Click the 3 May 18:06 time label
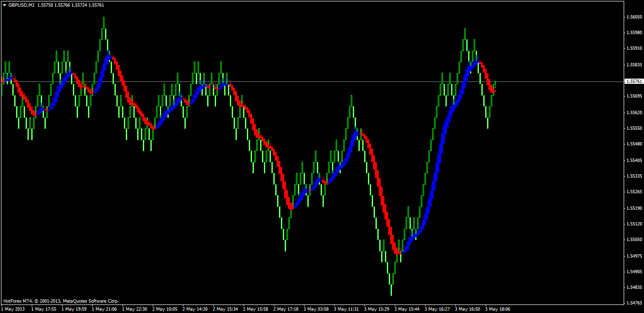 tap(498, 309)
